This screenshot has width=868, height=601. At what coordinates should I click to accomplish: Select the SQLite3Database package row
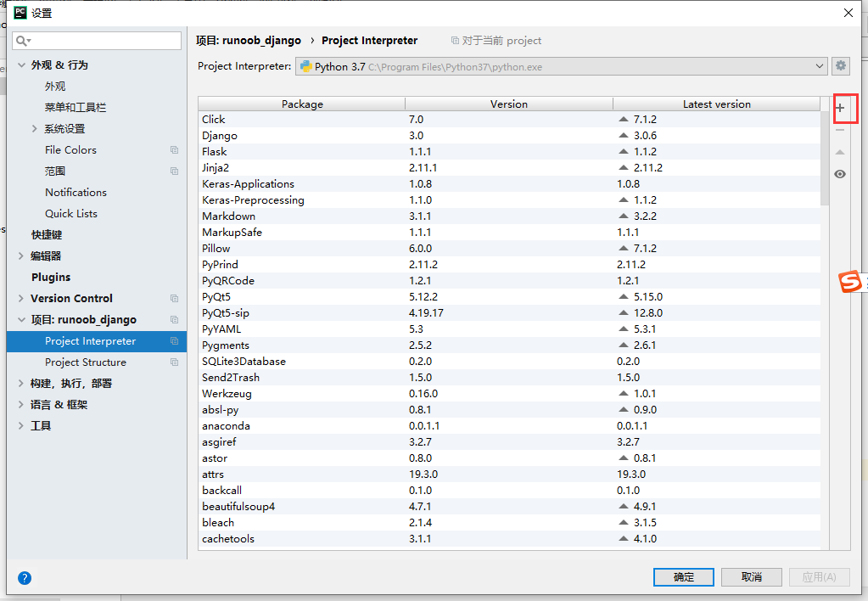tap(509, 361)
